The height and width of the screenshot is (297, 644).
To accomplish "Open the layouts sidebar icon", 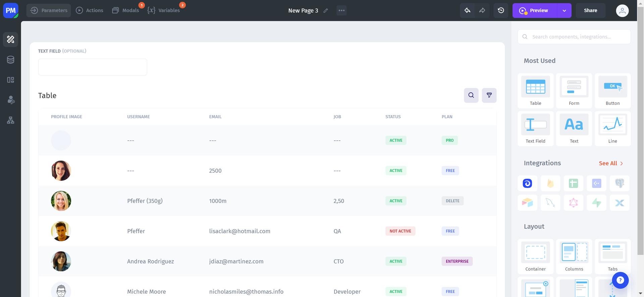I will pyautogui.click(x=11, y=80).
